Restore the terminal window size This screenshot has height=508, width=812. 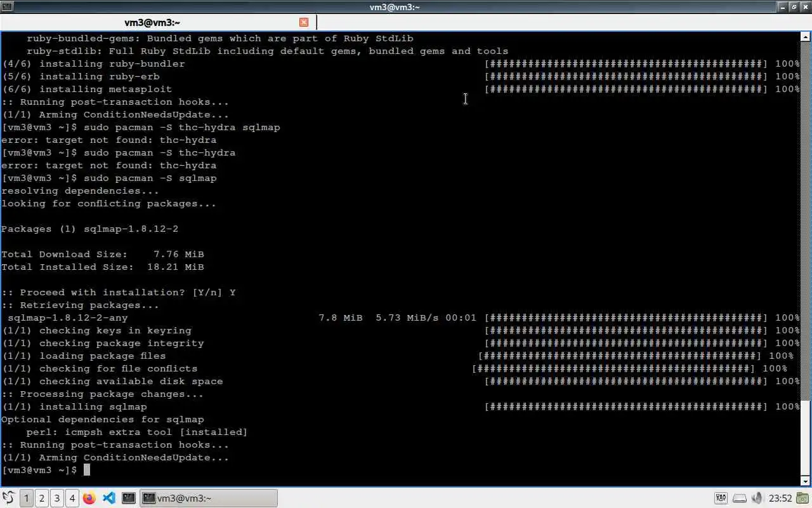pyautogui.click(x=794, y=7)
